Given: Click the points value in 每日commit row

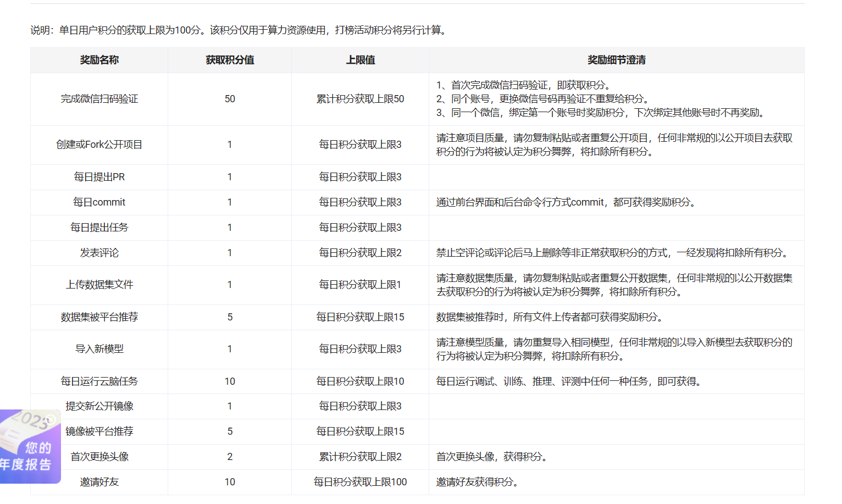Looking at the screenshot, I should coord(230,202).
